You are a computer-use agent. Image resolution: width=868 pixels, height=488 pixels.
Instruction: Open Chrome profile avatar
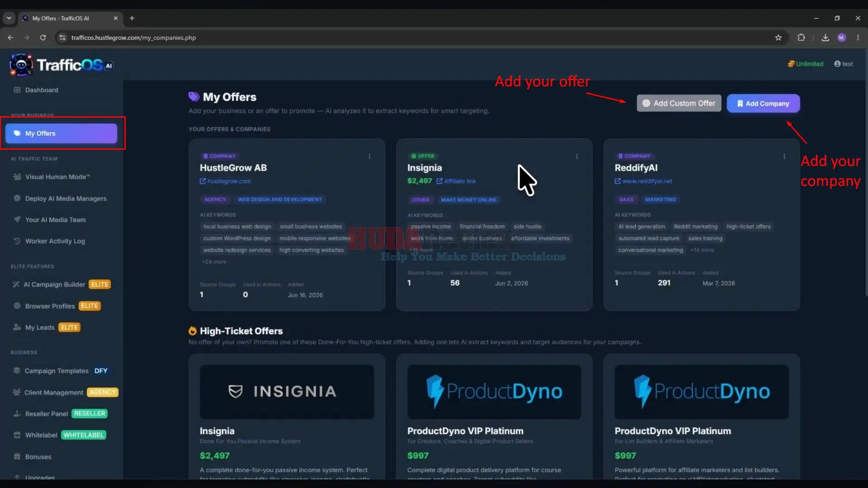coord(842,38)
